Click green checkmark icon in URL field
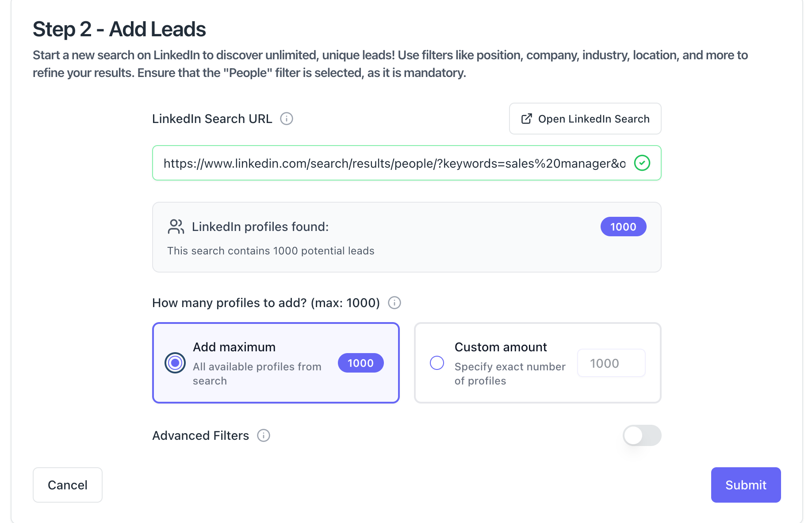 coord(642,163)
